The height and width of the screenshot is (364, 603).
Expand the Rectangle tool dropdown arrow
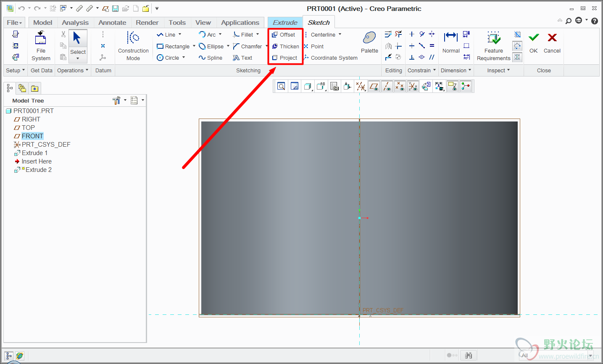tap(194, 46)
